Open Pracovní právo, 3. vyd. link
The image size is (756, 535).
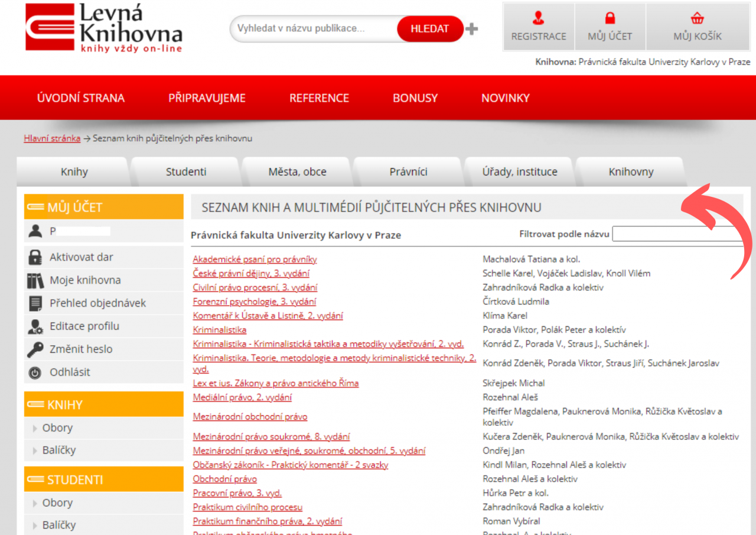point(237,493)
